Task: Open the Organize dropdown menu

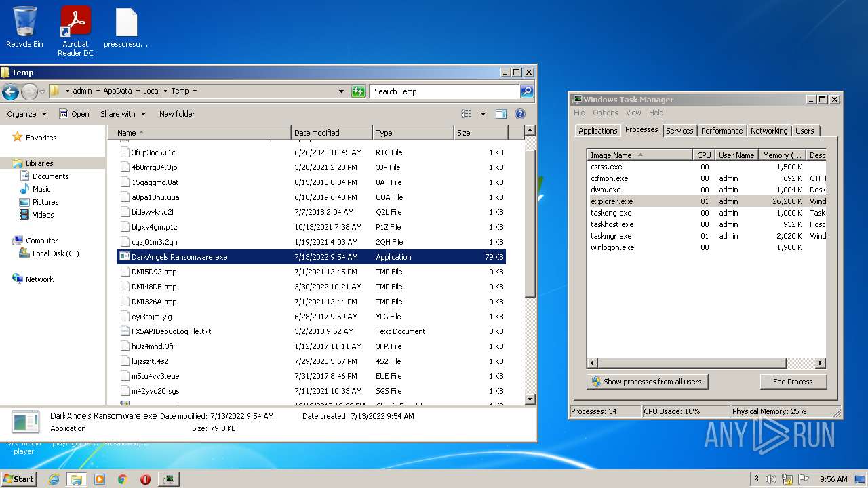Action: click(27, 114)
